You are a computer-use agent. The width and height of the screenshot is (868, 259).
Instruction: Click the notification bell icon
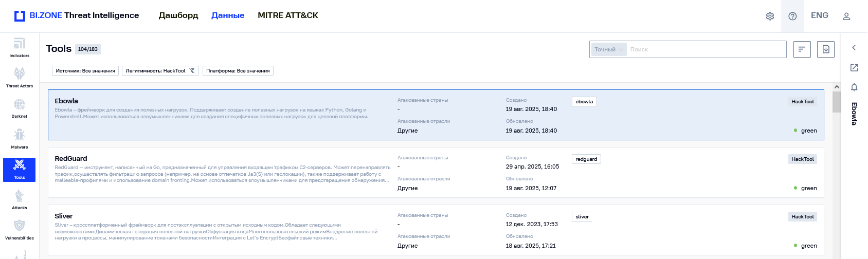click(x=854, y=87)
